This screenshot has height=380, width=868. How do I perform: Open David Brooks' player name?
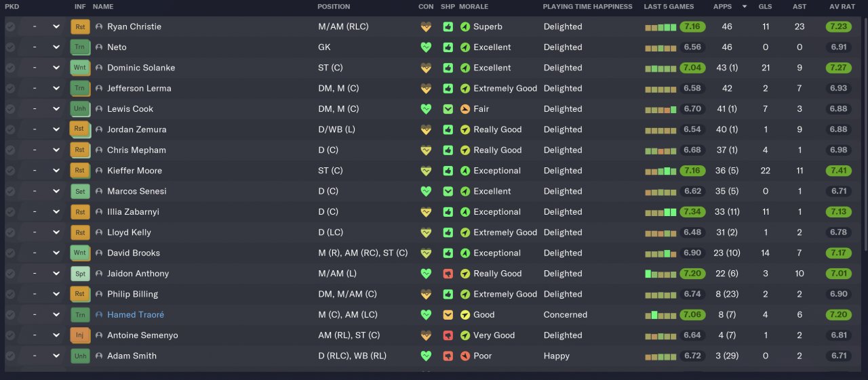[134, 253]
